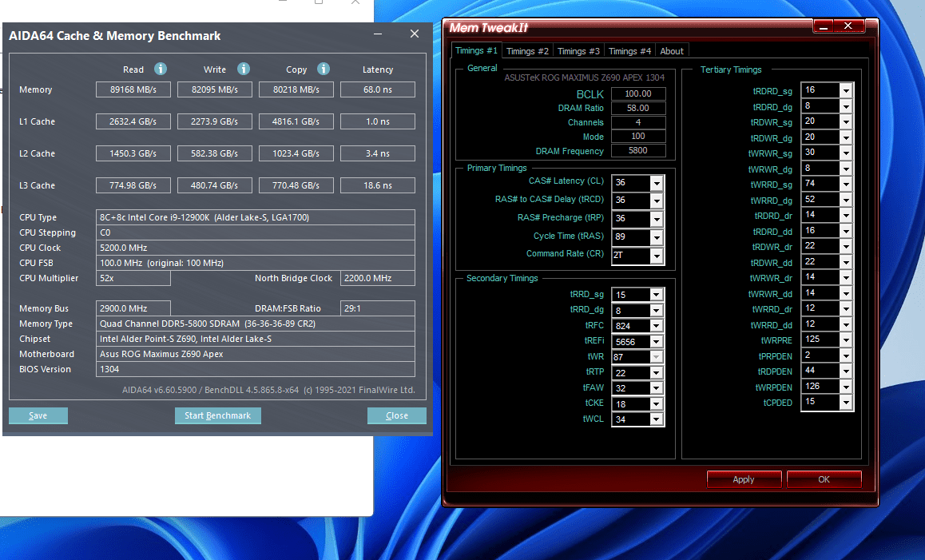Open Command Rate (CR) dropdown

tap(657, 256)
